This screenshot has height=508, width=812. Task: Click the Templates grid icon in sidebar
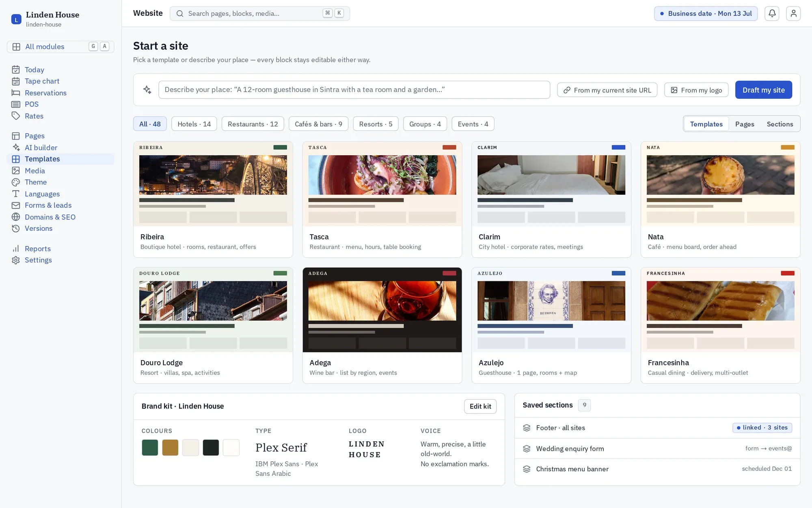point(16,159)
